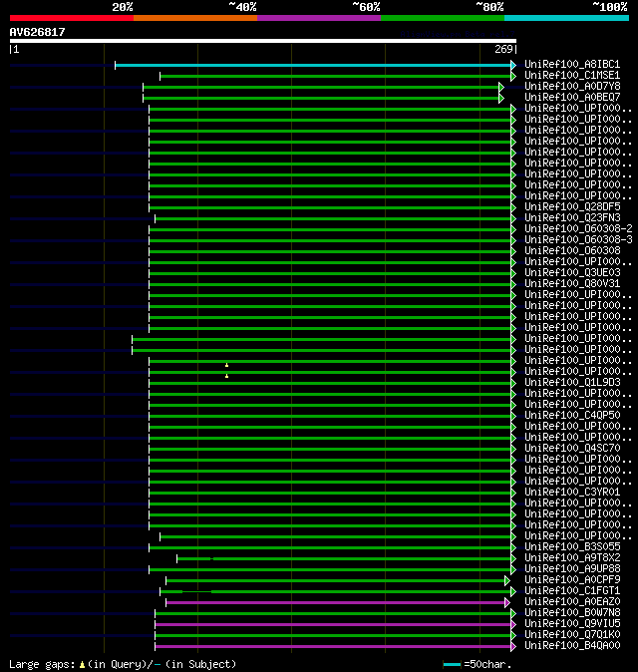
Task: Click the purple alignment bar for A0EAZ0
Action: (x=336, y=602)
